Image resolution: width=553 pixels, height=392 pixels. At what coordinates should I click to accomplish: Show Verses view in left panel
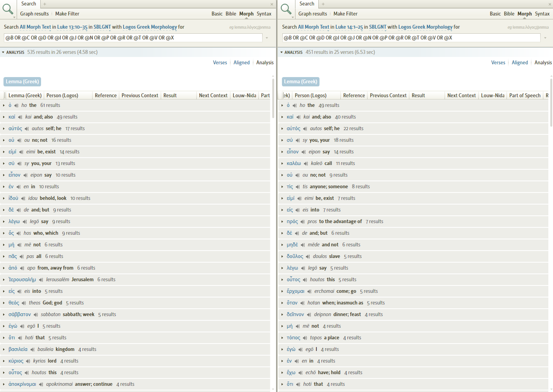tap(220, 62)
